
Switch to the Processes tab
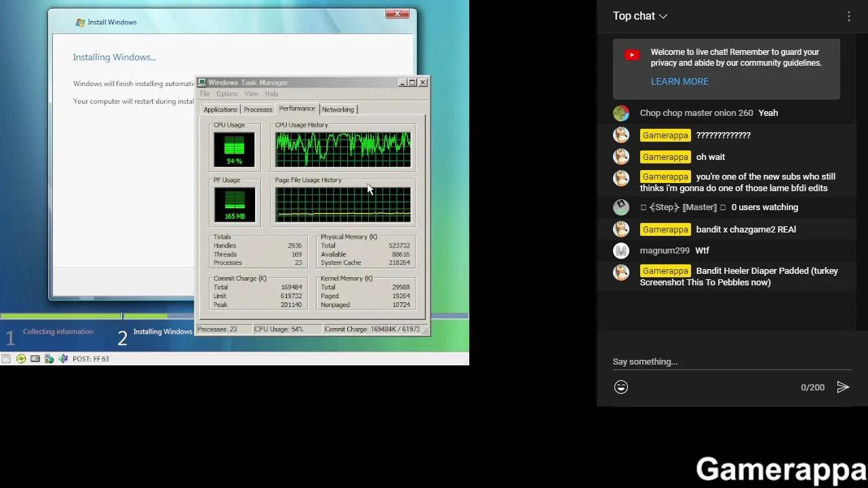click(x=258, y=109)
